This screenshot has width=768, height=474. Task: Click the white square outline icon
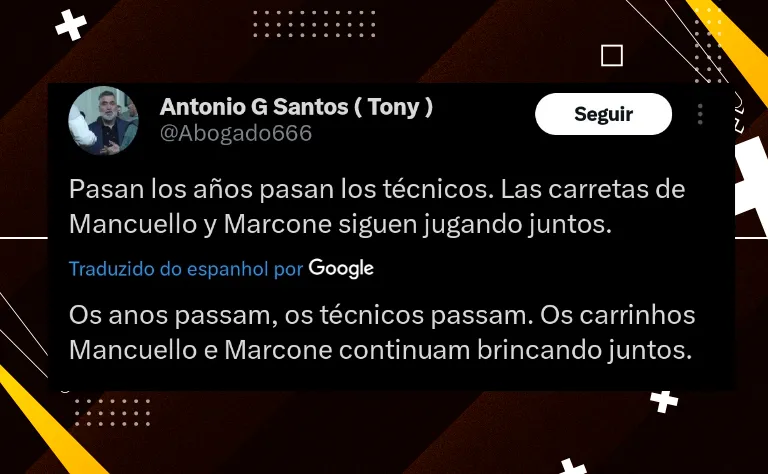(x=612, y=55)
